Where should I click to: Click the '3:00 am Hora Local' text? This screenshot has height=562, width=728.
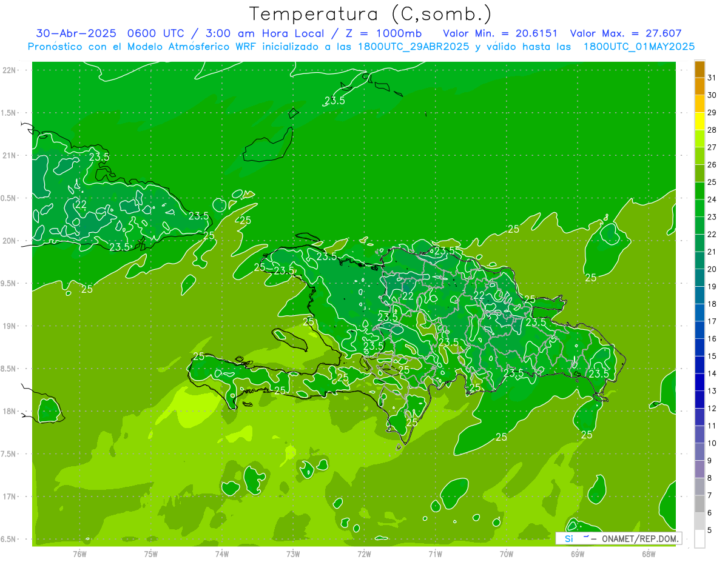click(266, 33)
